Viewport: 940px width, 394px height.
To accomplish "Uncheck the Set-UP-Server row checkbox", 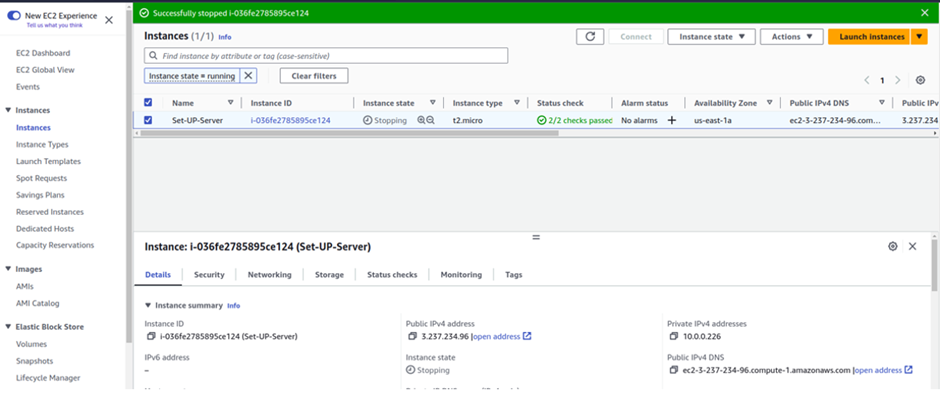I will point(148,120).
